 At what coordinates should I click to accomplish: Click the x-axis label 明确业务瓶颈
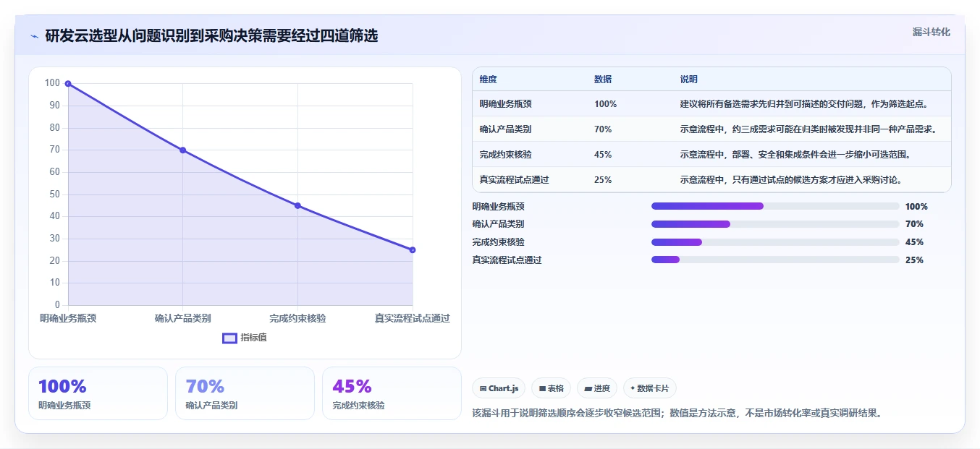point(68,318)
